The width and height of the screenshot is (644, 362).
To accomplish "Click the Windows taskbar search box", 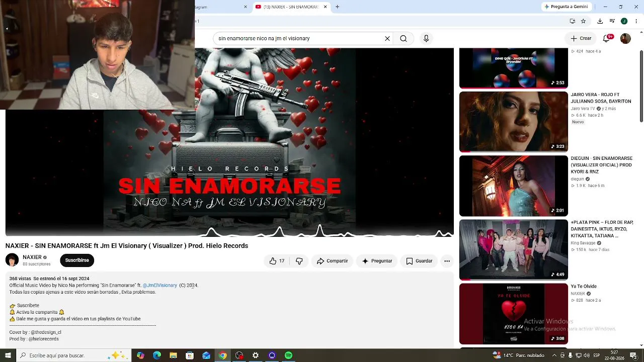I will 74,355.
